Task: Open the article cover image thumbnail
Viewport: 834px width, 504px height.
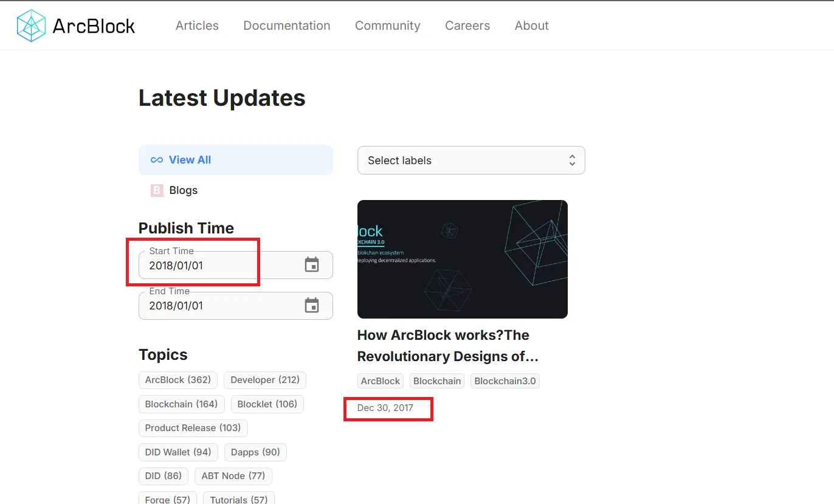Action: tap(463, 259)
